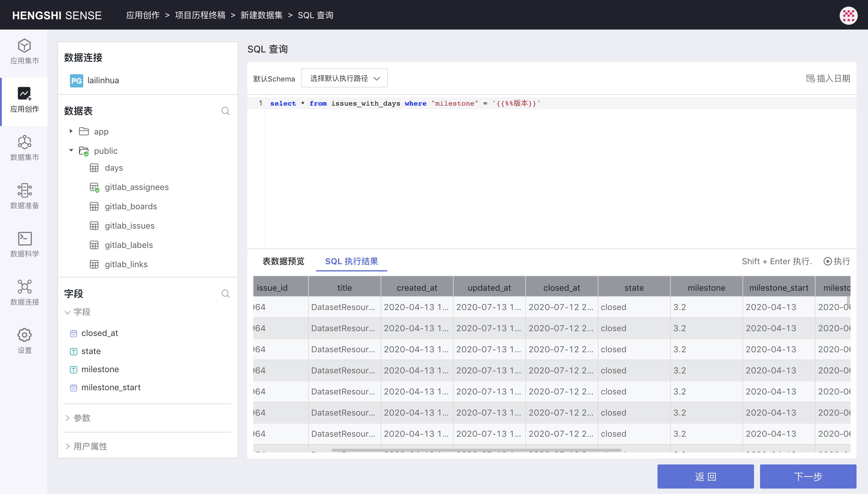
Task: Click the gitlab_assignees table icon
Action: coord(94,187)
